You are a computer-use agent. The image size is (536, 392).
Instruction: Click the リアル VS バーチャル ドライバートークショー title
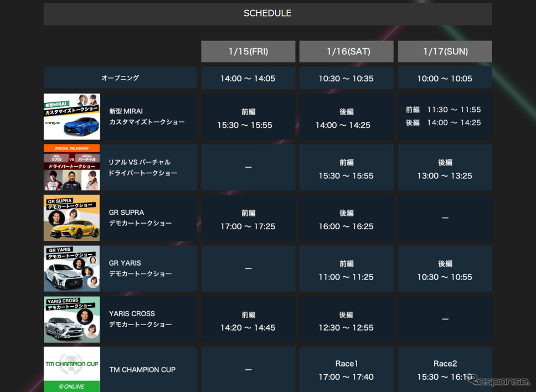143,167
